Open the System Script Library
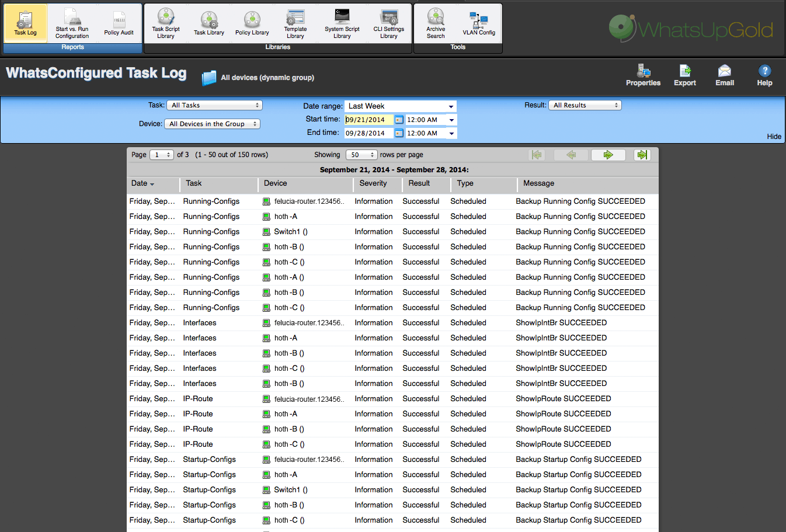The height and width of the screenshot is (532, 786). click(x=342, y=23)
